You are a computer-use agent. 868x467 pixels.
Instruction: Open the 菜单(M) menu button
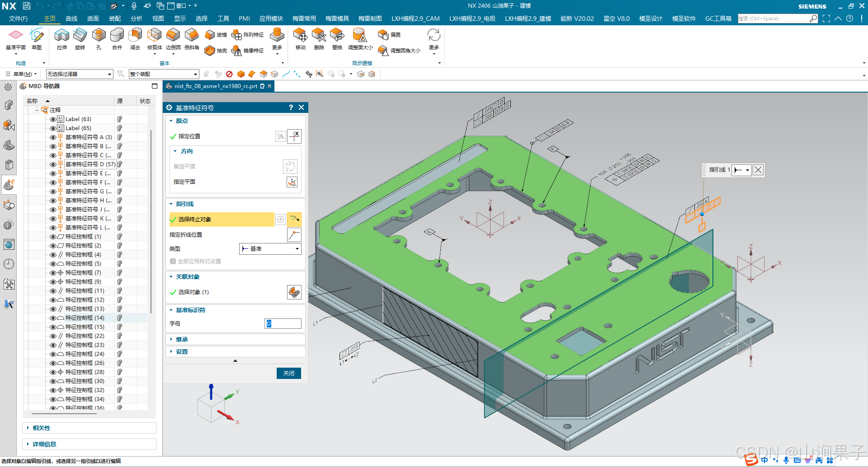pyautogui.click(x=21, y=74)
